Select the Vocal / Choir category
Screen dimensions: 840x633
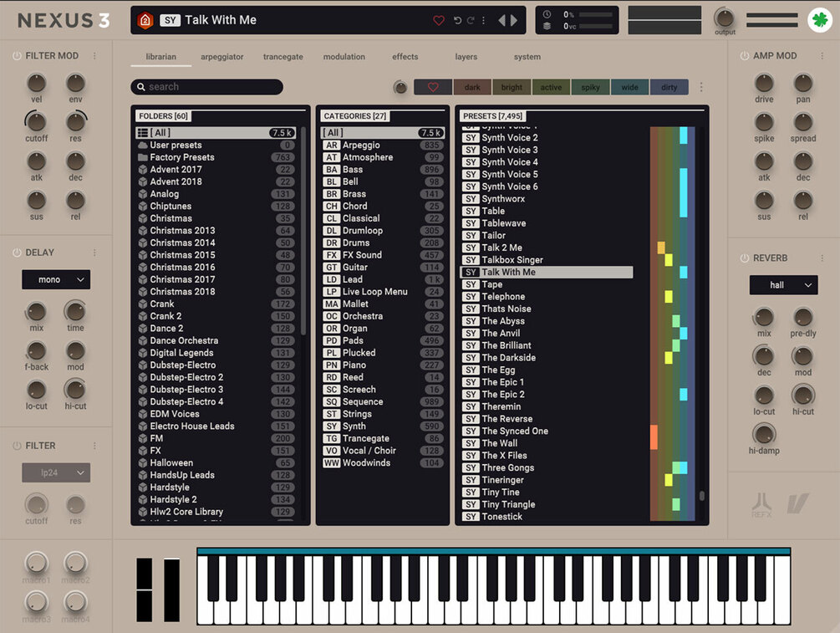point(383,450)
